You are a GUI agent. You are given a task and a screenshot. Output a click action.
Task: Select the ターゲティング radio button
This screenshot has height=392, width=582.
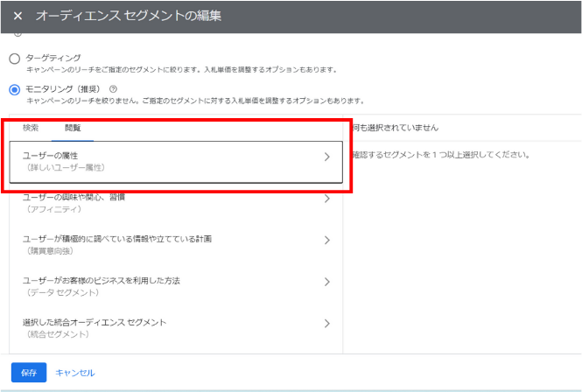point(14,59)
